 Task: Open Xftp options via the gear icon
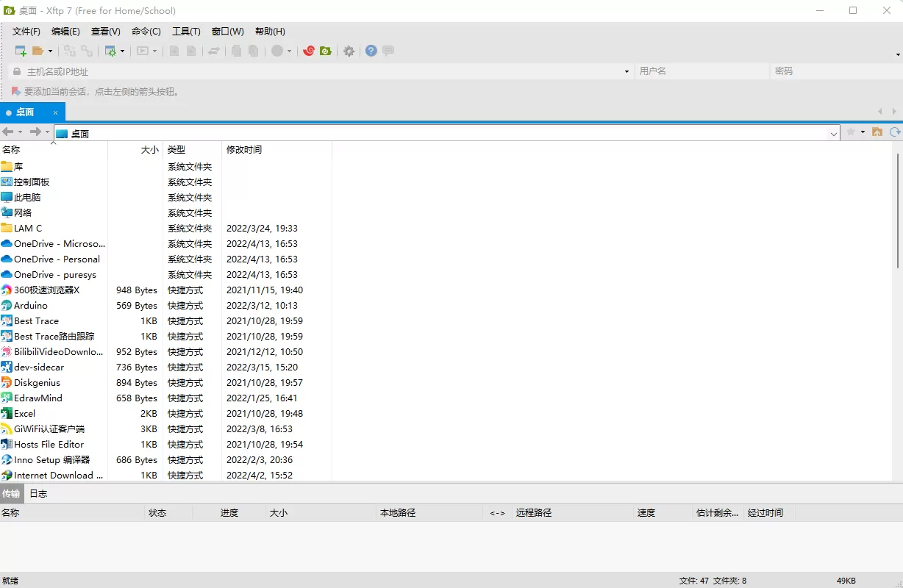tap(349, 51)
